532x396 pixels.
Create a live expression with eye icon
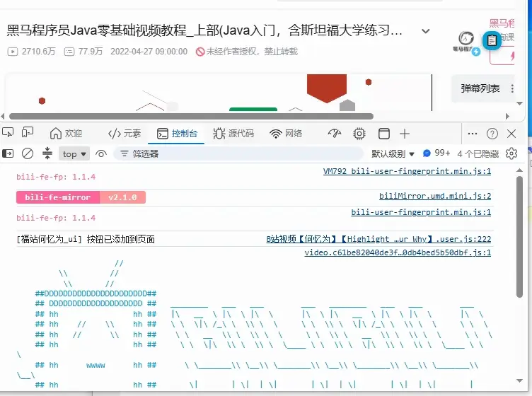click(101, 154)
